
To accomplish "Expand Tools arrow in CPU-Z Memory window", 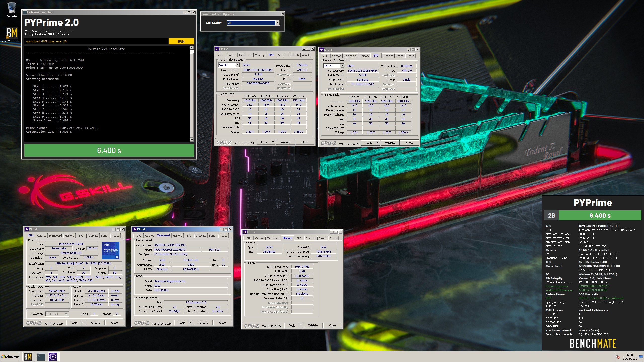I will click(300, 325).
